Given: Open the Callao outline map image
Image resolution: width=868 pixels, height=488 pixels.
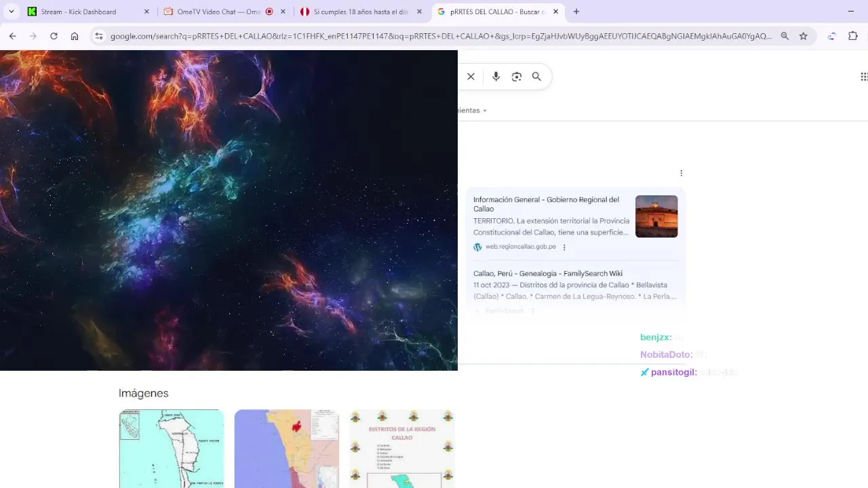Looking at the screenshot, I should click(172, 449).
